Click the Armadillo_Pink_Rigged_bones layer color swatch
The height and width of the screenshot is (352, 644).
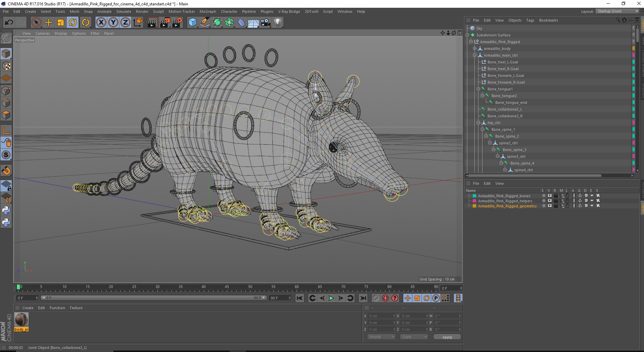point(474,196)
